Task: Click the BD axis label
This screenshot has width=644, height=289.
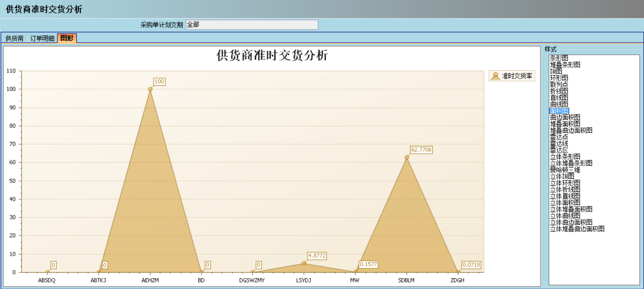Action: (201, 280)
